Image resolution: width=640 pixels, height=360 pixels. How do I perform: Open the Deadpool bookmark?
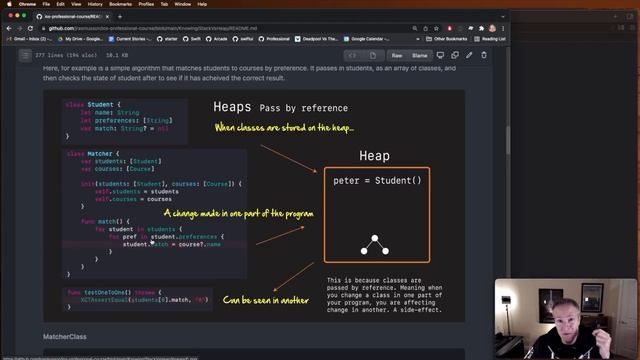click(317, 39)
